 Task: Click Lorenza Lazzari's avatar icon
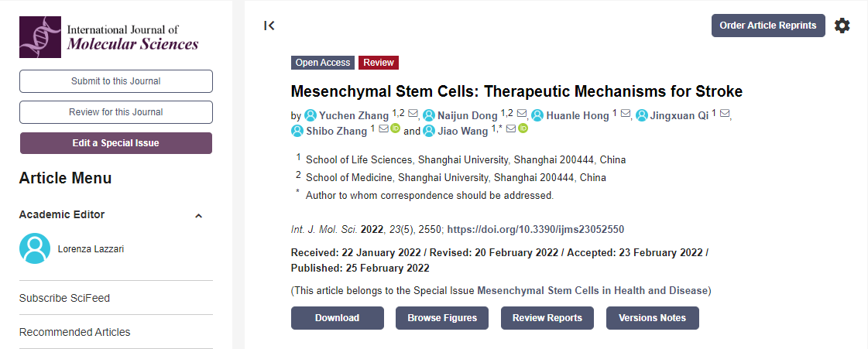(34, 248)
